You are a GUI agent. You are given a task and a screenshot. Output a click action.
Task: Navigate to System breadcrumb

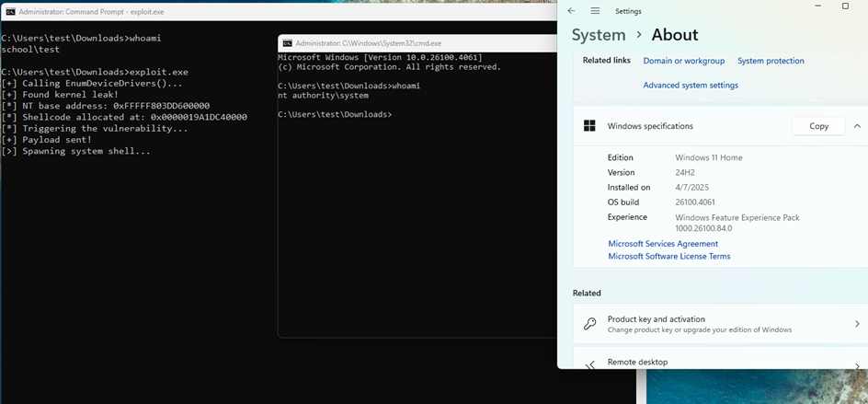599,35
